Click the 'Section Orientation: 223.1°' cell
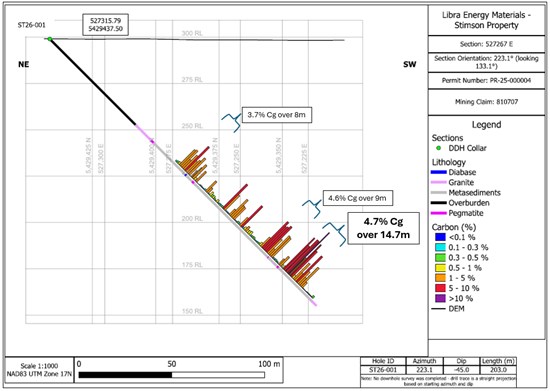 [x=486, y=62]
